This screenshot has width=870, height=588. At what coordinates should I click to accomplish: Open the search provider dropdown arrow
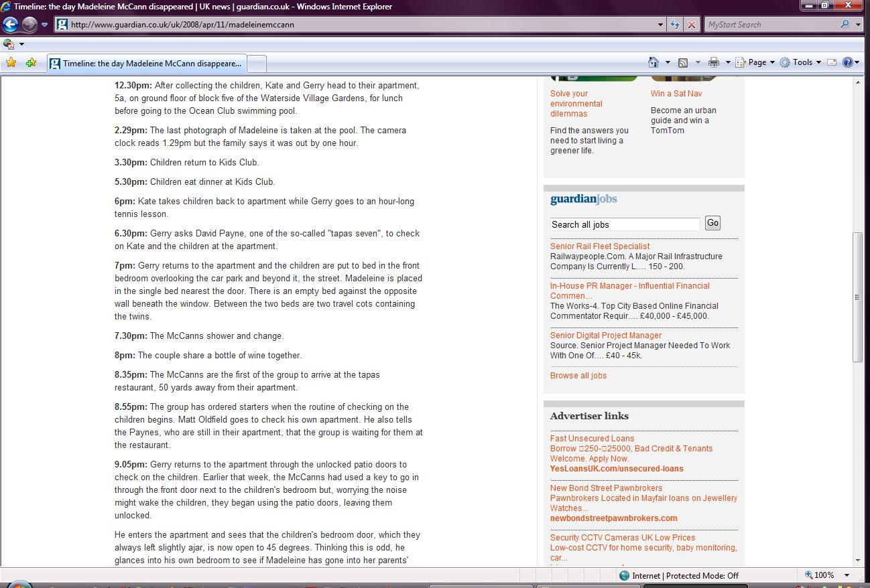click(859, 25)
